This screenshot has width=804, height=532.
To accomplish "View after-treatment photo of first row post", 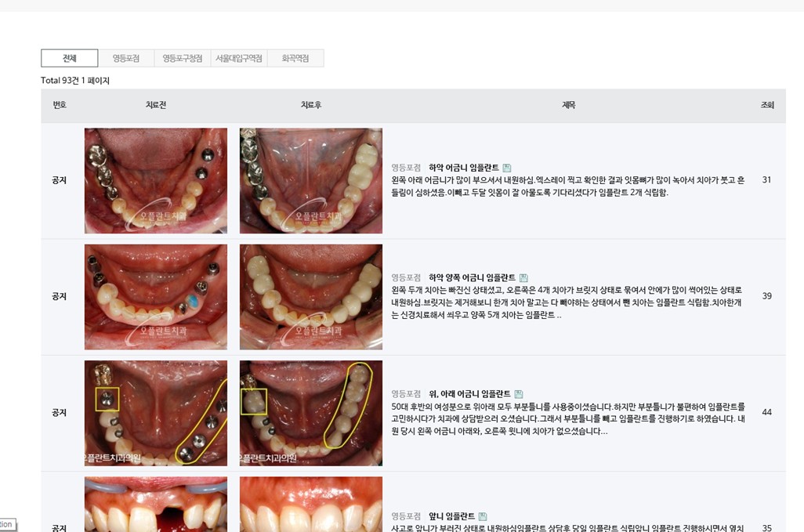I will pyautogui.click(x=311, y=180).
